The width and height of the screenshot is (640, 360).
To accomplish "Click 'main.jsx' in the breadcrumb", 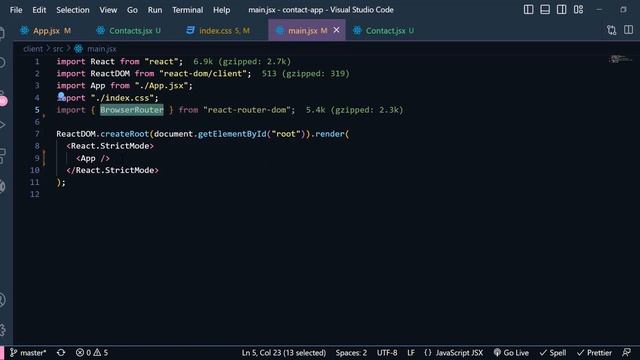I will (102, 49).
